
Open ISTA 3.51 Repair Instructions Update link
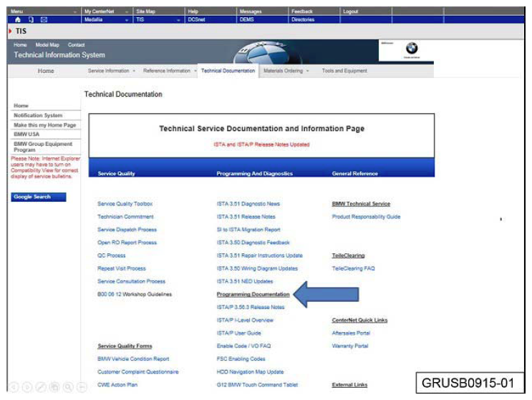(x=259, y=255)
